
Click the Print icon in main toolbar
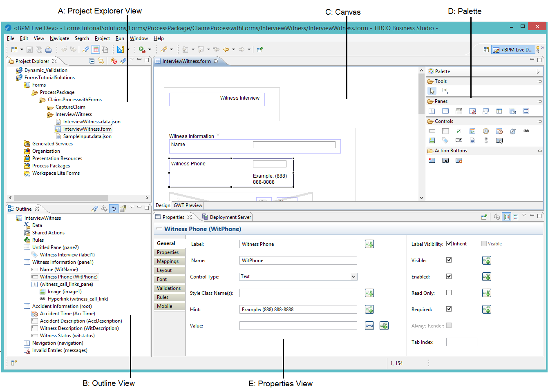[x=48, y=50]
